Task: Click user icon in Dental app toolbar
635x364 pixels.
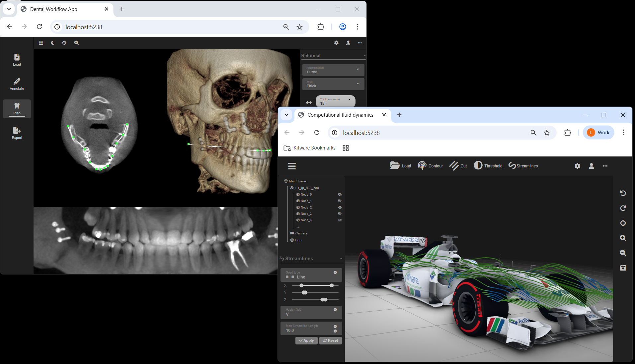Action: (x=348, y=43)
